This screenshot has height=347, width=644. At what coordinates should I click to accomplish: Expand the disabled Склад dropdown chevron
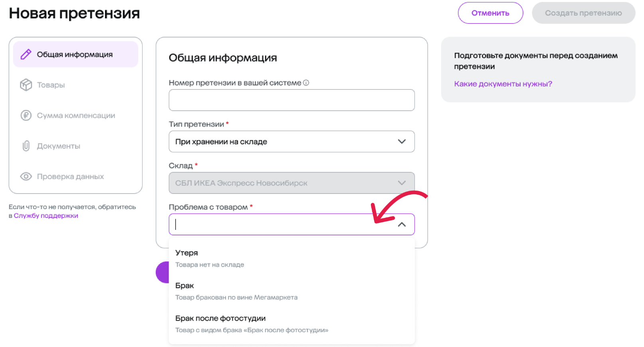point(402,183)
